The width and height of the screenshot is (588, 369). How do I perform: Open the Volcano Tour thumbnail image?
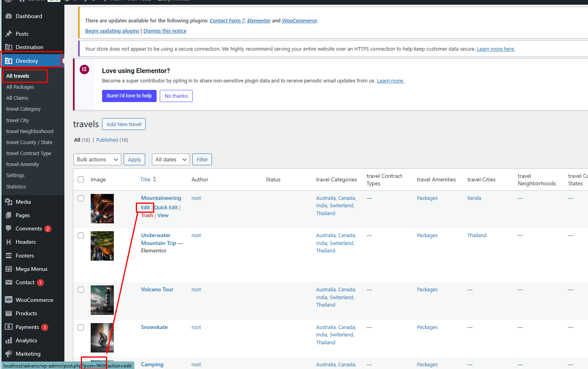click(x=102, y=300)
